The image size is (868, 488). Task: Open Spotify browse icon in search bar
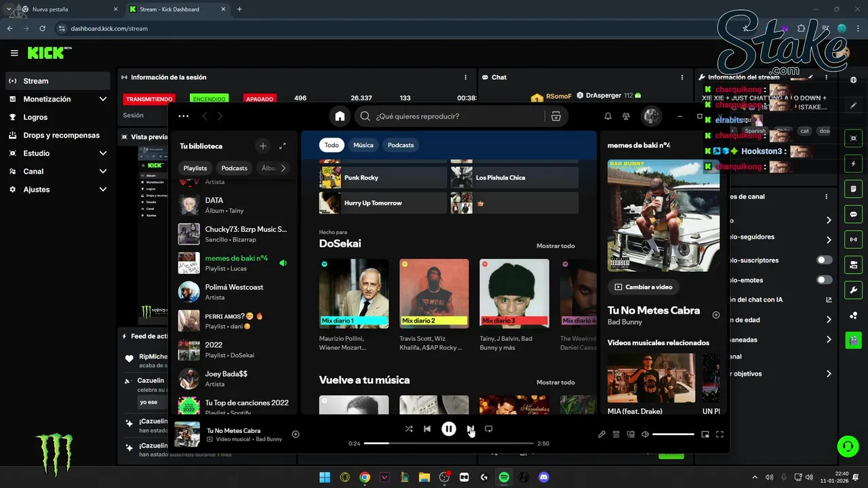[556, 116]
